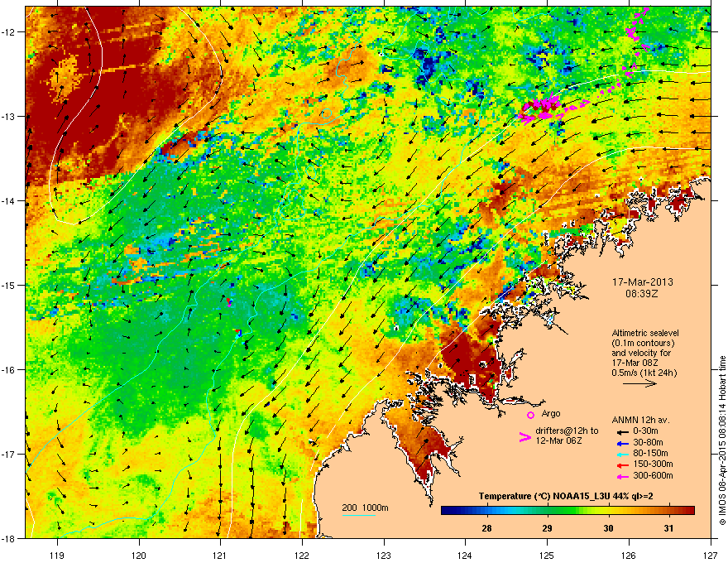The height and width of the screenshot is (563, 728).
Task: Click the latitude axis label -16
Action: click(x=9, y=370)
